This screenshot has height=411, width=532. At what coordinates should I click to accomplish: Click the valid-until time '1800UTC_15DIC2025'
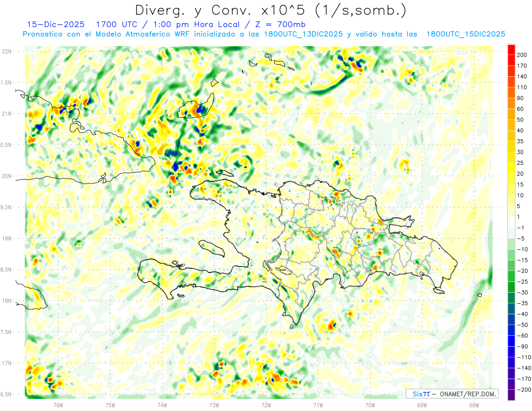[x=465, y=34]
